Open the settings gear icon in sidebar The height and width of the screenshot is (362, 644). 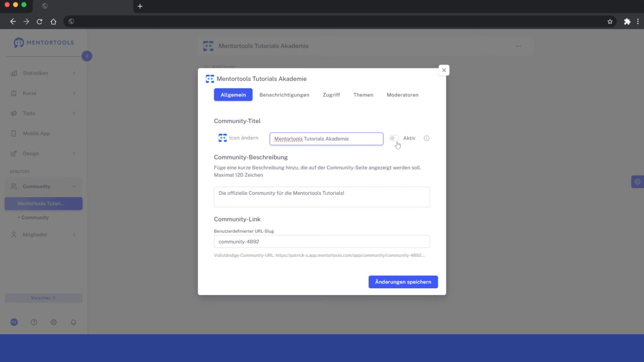[x=54, y=322]
